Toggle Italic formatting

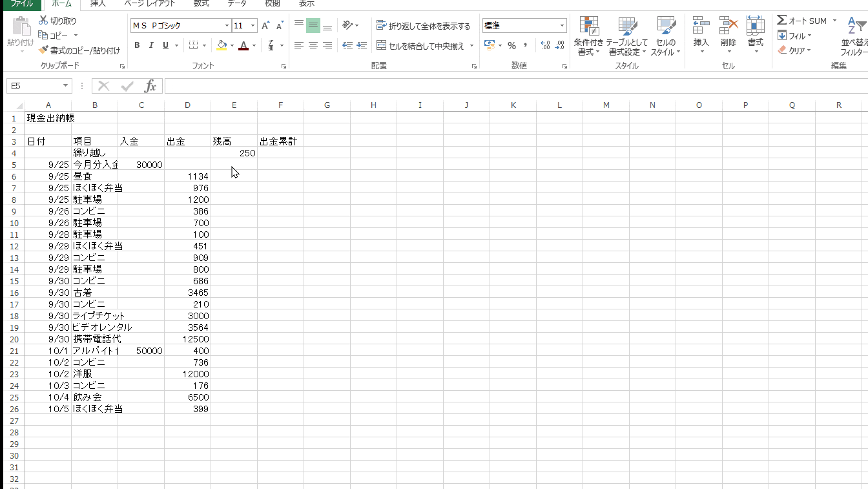tap(151, 45)
